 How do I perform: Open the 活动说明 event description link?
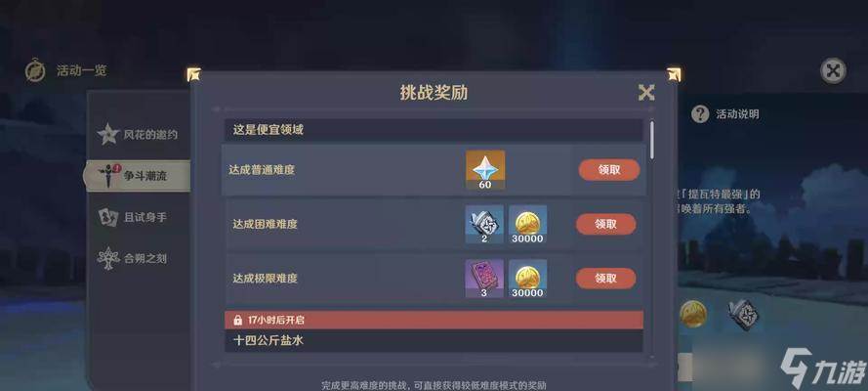click(737, 114)
